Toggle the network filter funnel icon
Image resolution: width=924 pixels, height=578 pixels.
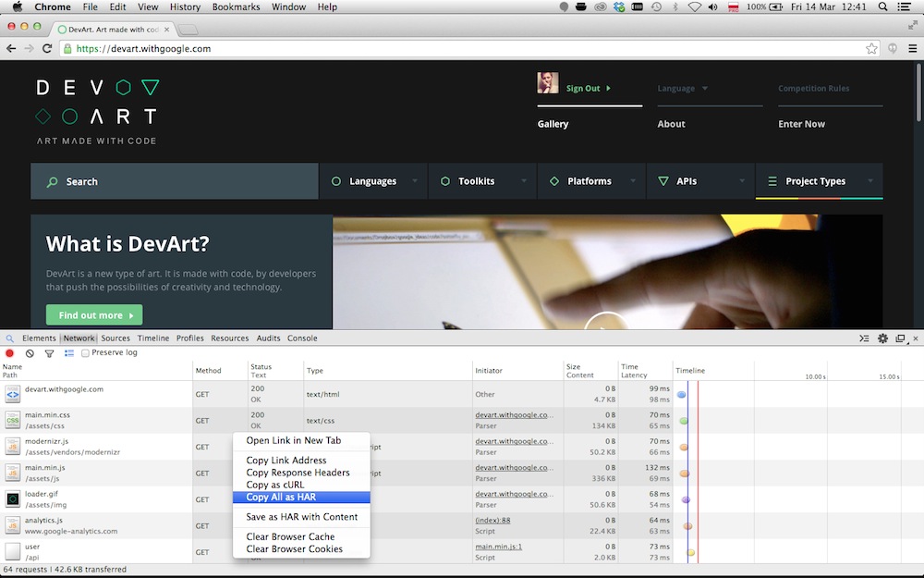click(x=50, y=353)
